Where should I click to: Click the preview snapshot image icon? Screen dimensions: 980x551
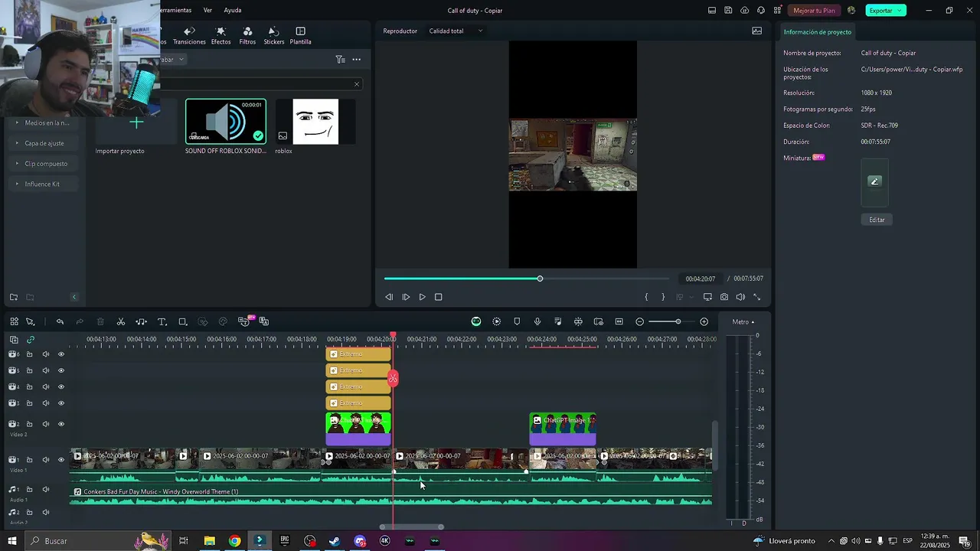[756, 31]
